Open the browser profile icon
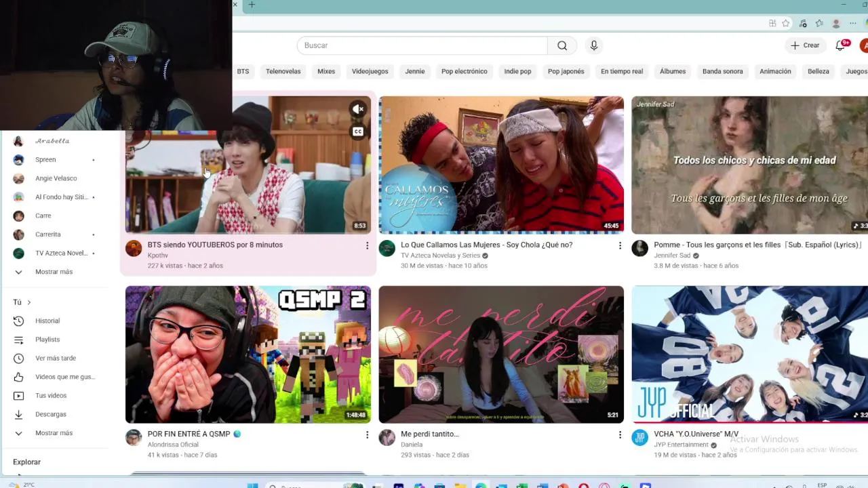The width and height of the screenshot is (868, 488). (x=836, y=23)
